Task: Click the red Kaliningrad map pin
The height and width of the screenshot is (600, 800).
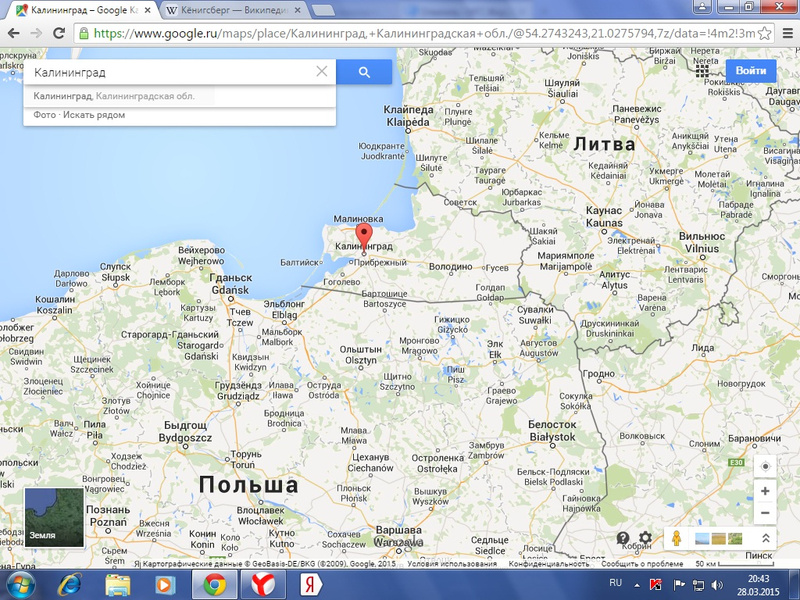Action: pos(364,238)
